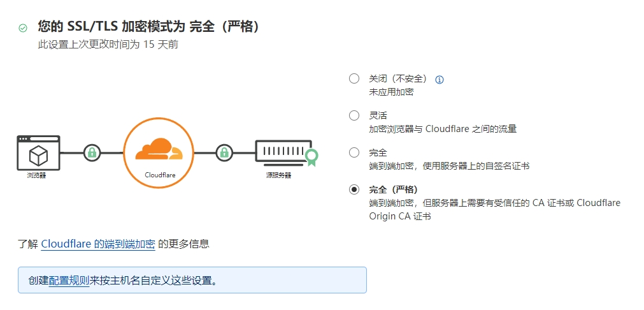Click the lock icon between browser and Cloudflare
This screenshot has width=644, height=310.
click(92, 152)
